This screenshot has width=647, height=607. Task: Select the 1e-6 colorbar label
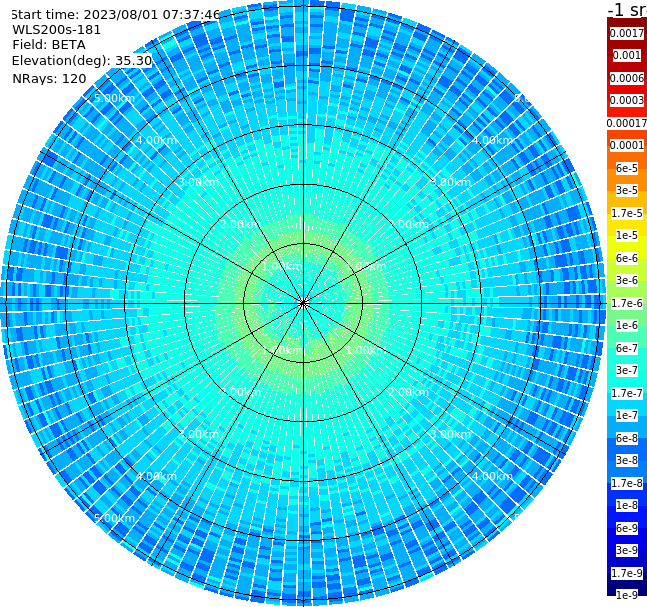pyautogui.click(x=627, y=325)
